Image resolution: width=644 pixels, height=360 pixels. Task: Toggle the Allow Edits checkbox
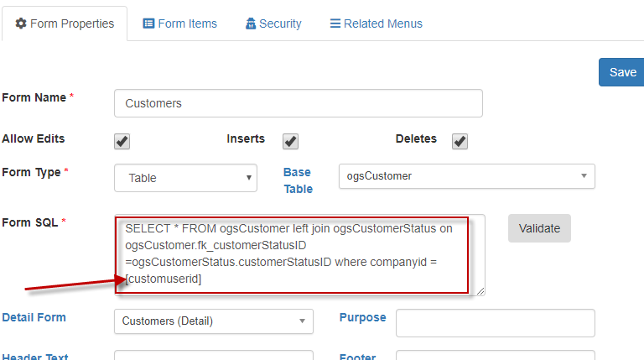122,141
